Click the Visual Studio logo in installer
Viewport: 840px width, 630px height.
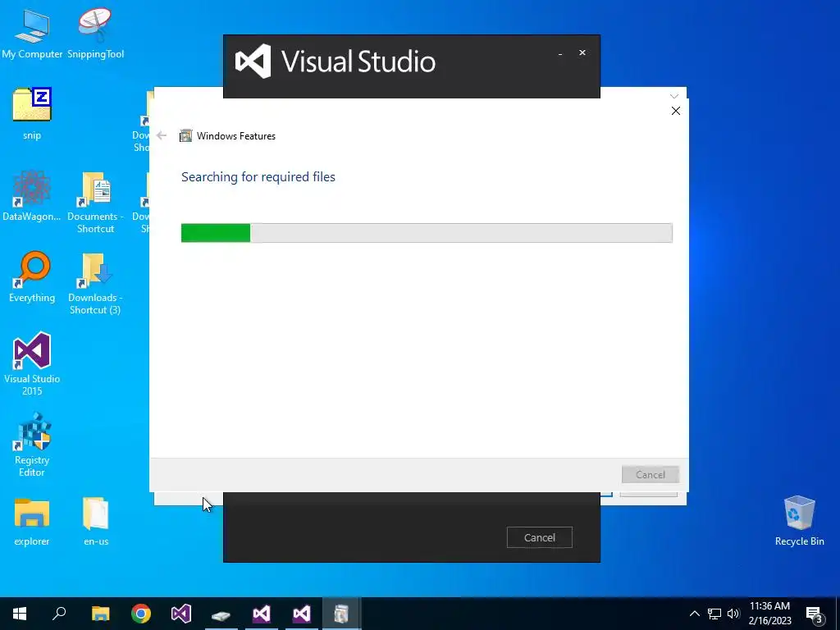coord(253,61)
